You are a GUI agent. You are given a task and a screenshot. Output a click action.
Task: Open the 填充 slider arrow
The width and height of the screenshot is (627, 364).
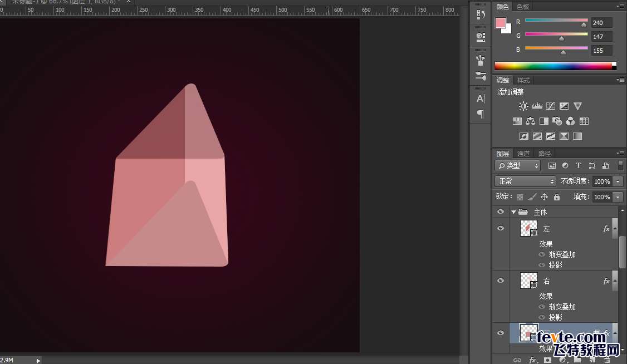coord(618,197)
